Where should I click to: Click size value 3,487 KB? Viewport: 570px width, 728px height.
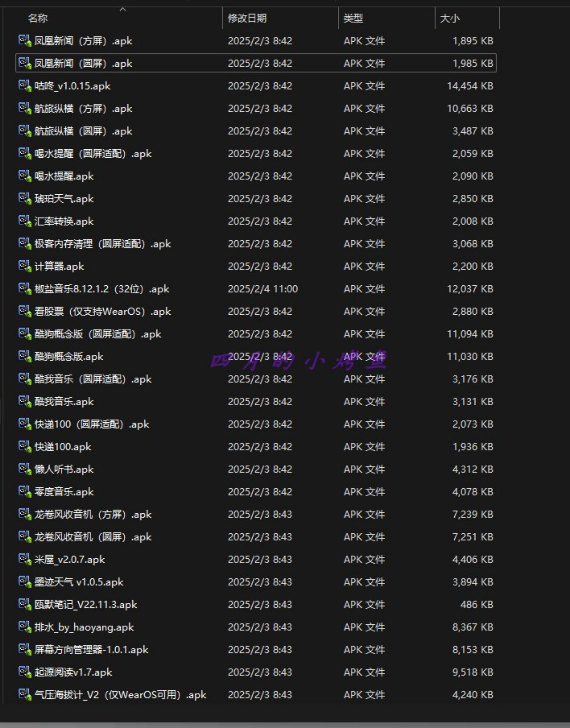[x=473, y=131]
